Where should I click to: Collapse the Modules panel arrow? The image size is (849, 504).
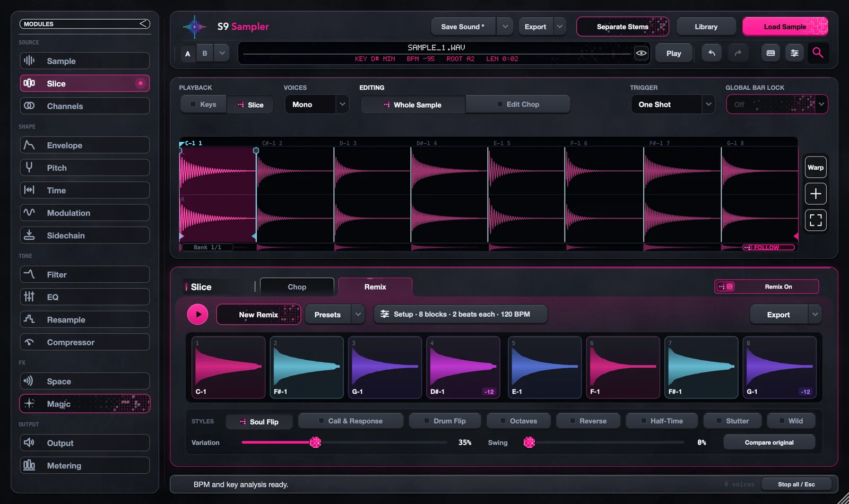pyautogui.click(x=144, y=24)
